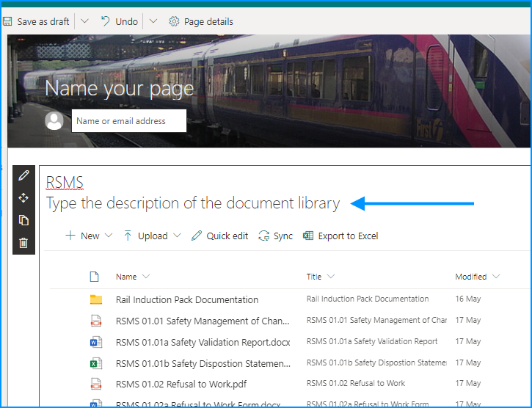Click the Rail Induction Pack folder icon

[96, 299]
